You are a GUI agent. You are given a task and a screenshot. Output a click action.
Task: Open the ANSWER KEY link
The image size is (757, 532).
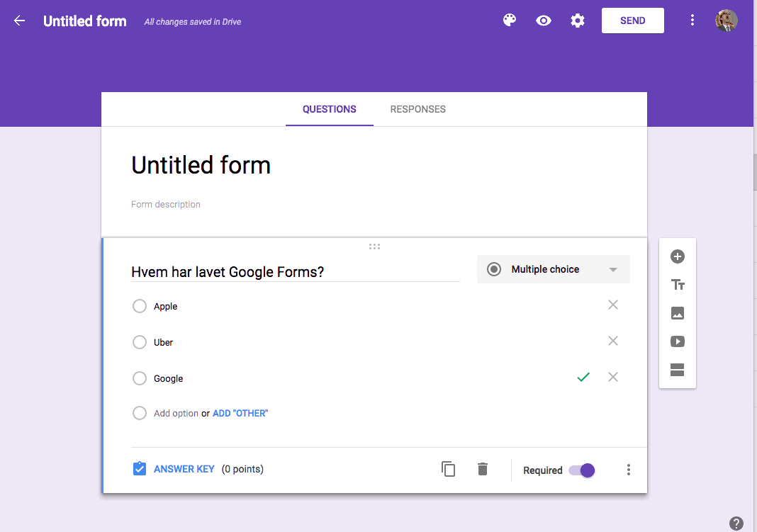pos(184,469)
